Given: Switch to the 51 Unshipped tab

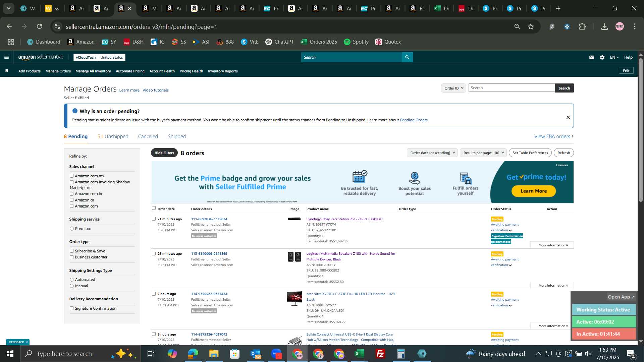Looking at the screenshot, I should tap(113, 136).
